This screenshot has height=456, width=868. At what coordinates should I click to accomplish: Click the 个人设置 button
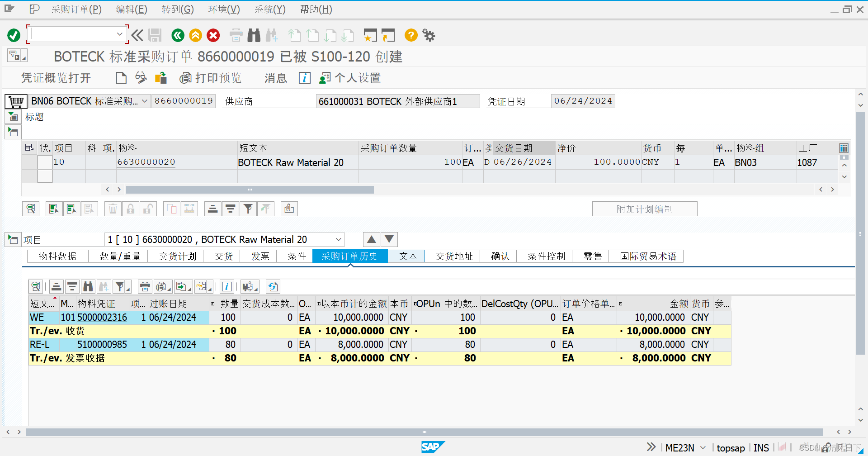(350, 78)
